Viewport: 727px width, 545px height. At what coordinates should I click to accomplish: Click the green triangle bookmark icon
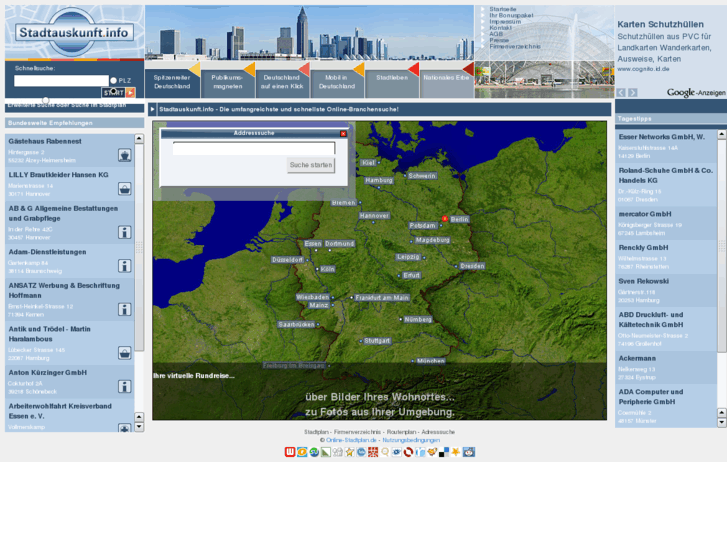coord(326,452)
